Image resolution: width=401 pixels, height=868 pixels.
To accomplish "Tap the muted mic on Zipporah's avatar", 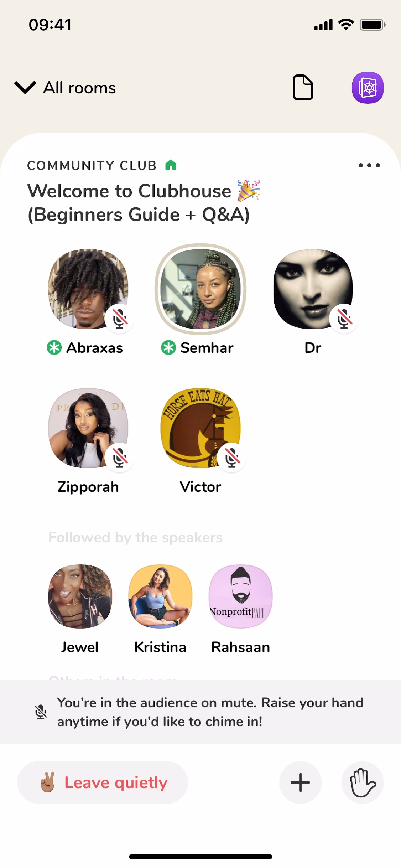I will click(x=120, y=458).
